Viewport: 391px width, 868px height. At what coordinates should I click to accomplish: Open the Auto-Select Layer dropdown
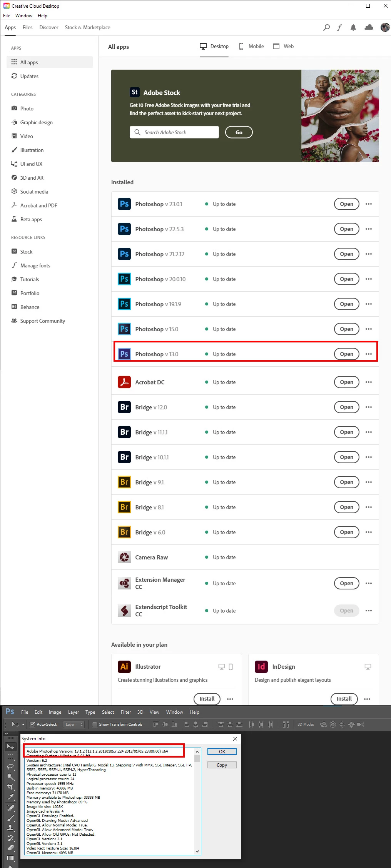coord(74,724)
